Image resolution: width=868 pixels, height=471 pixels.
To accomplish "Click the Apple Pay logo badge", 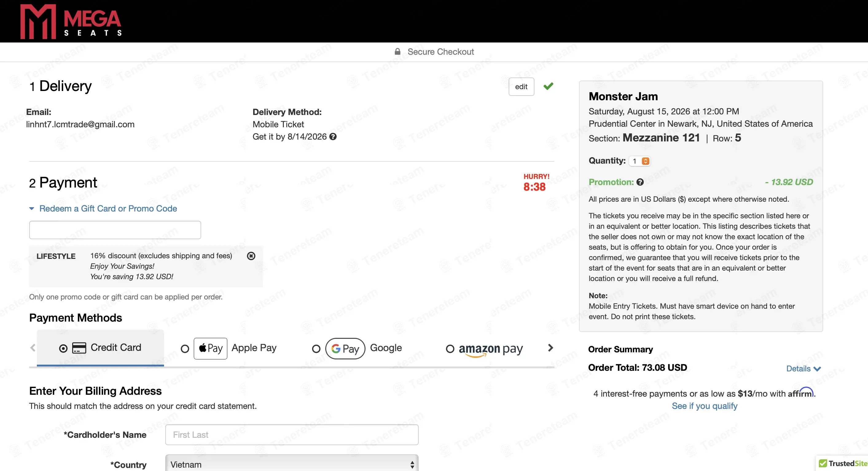I will [x=211, y=348].
